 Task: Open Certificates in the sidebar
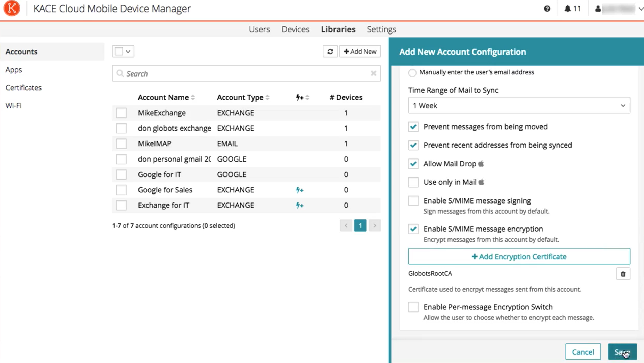point(23,88)
